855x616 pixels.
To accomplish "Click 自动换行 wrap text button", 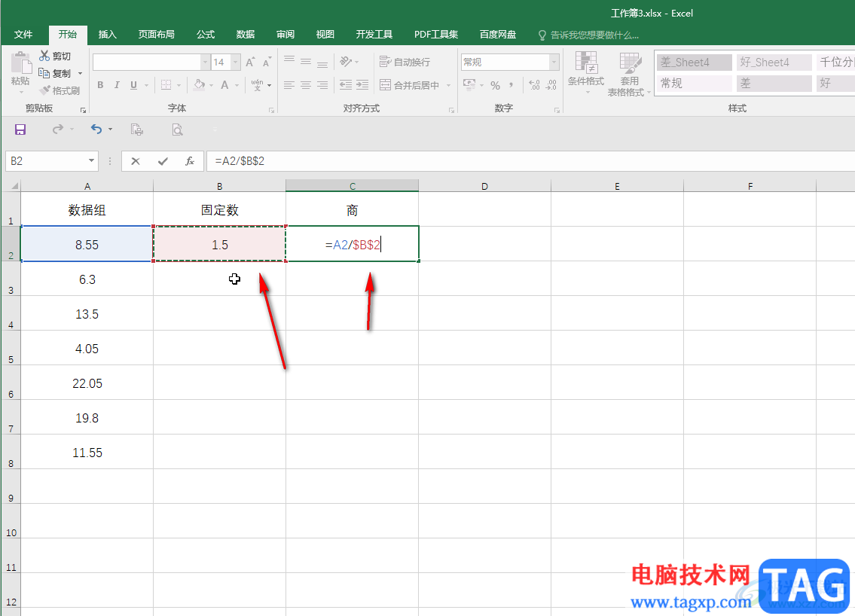I will [405, 63].
